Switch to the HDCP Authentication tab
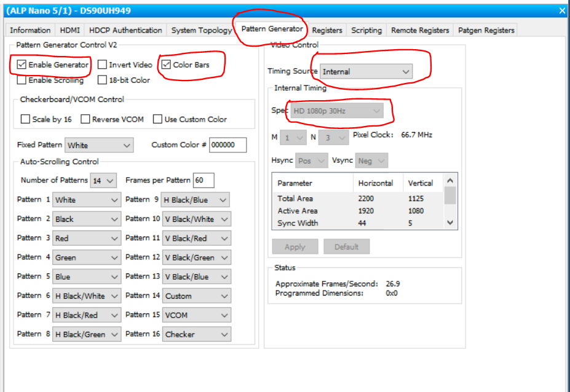Viewport: 570px width, 392px height. coord(125,29)
